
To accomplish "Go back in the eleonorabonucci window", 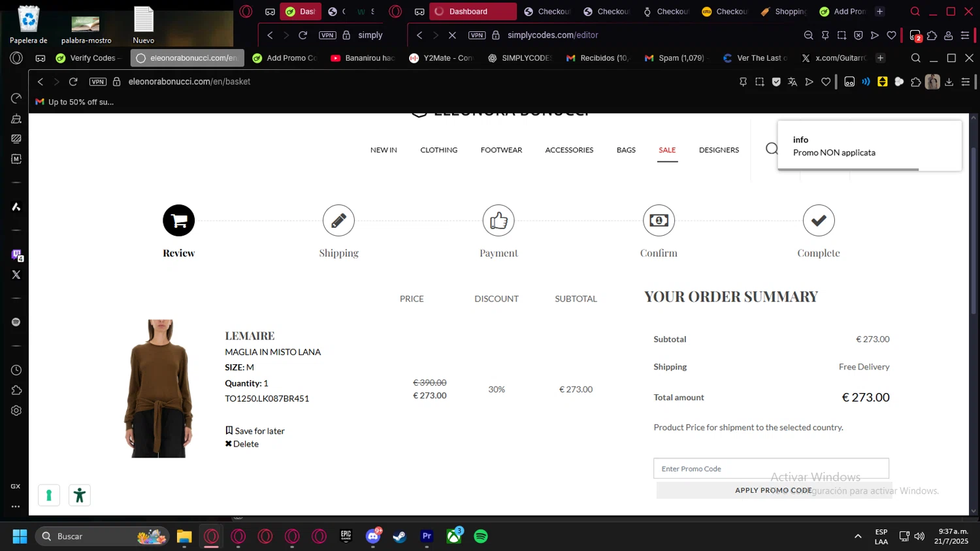I will [x=41, y=82].
